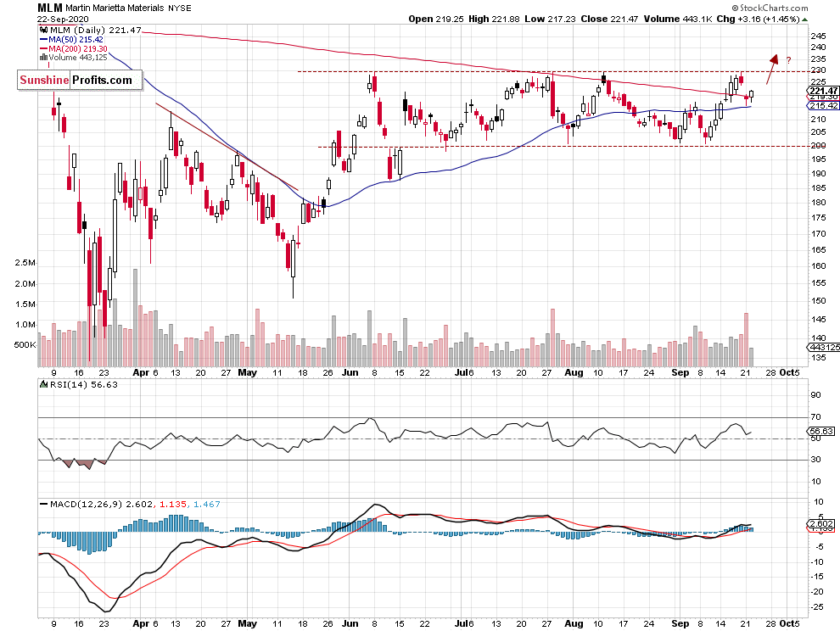
Task: Click 'May' on the bottom MACD date axis
Action: point(247,623)
